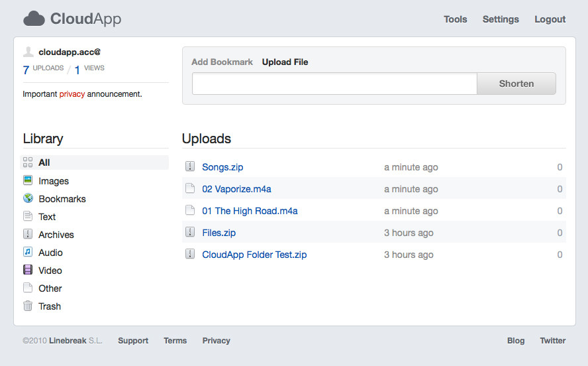
Task: Click the CloudApp wordmark text
Action: click(85, 19)
